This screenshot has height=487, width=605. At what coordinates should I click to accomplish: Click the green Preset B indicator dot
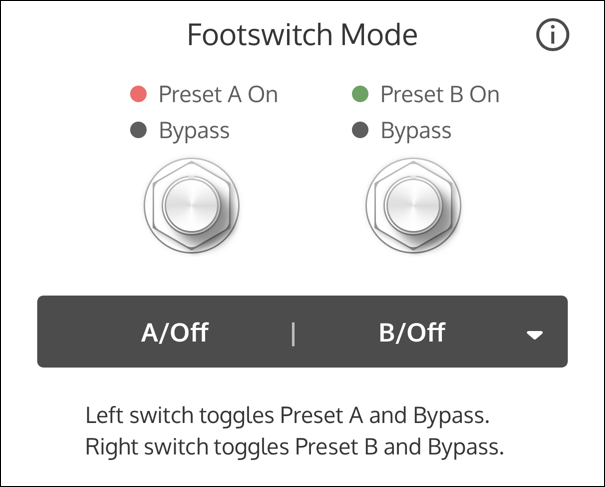360,95
